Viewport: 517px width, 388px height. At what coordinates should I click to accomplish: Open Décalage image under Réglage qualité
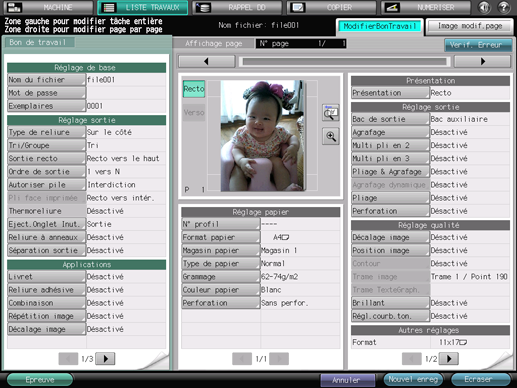[390, 237]
